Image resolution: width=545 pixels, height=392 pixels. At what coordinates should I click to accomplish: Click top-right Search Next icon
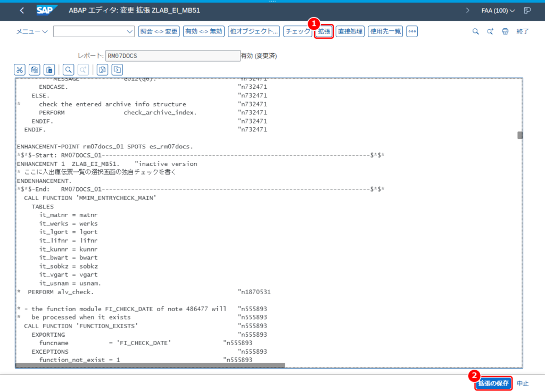click(490, 31)
